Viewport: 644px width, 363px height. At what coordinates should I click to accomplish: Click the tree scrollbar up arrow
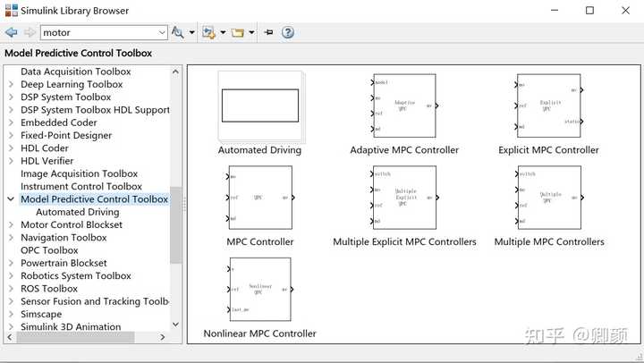[x=176, y=72]
